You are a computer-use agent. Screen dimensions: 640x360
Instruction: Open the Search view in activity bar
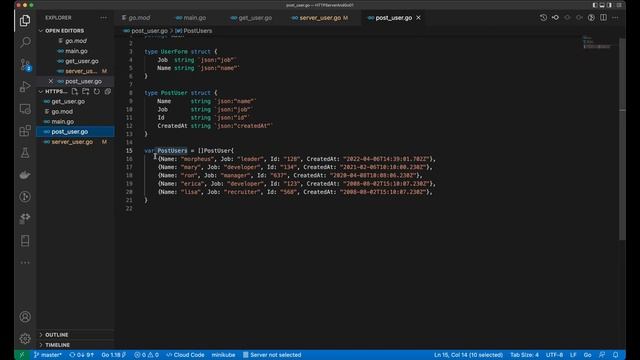(x=25, y=42)
